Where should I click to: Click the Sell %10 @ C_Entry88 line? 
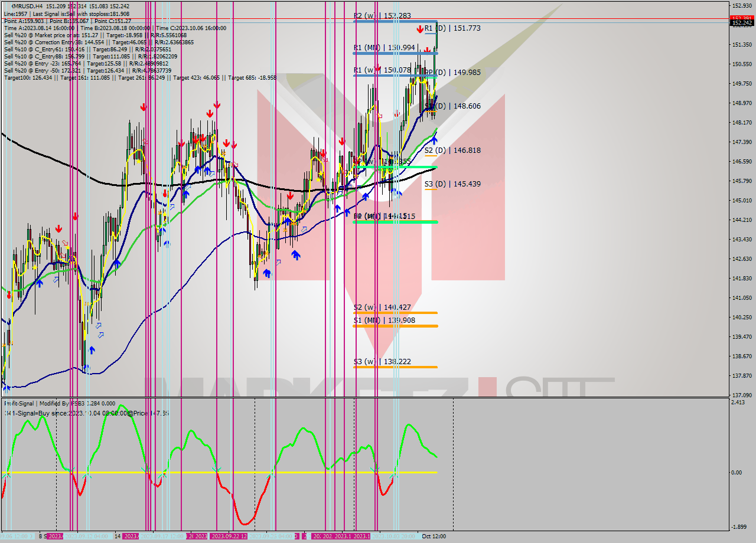pos(90,57)
